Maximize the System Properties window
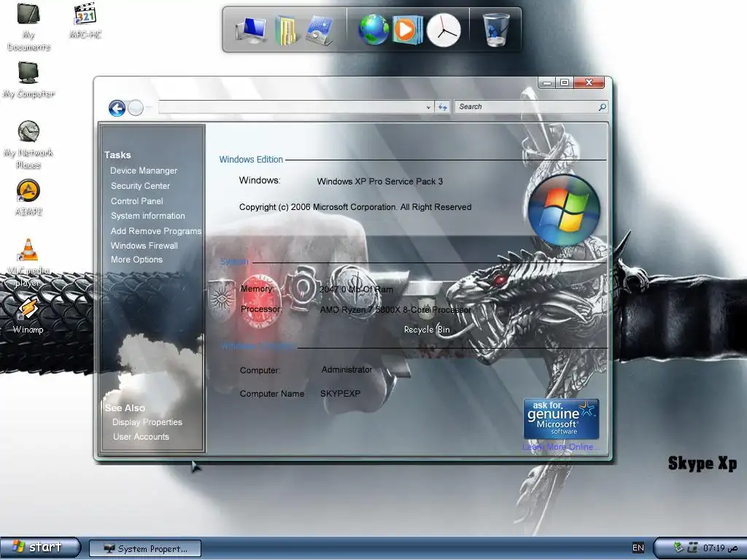Image resolution: width=747 pixels, height=560 pixels. 565,83
